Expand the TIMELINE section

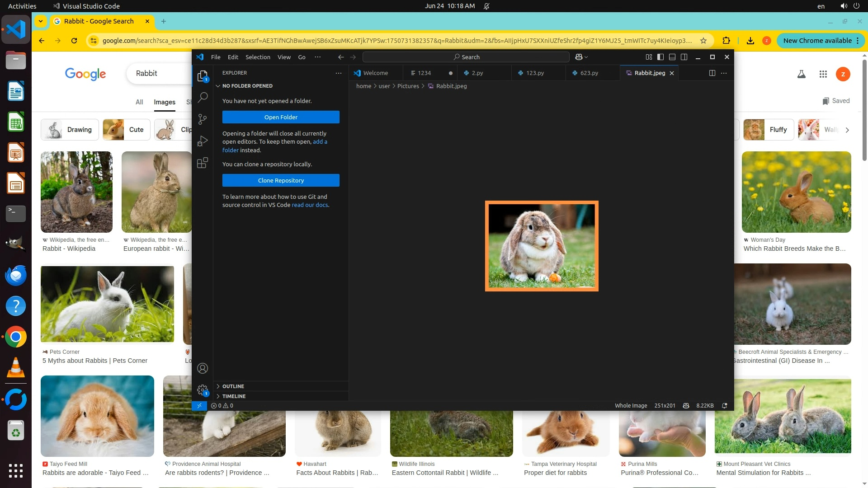(234, 396)
